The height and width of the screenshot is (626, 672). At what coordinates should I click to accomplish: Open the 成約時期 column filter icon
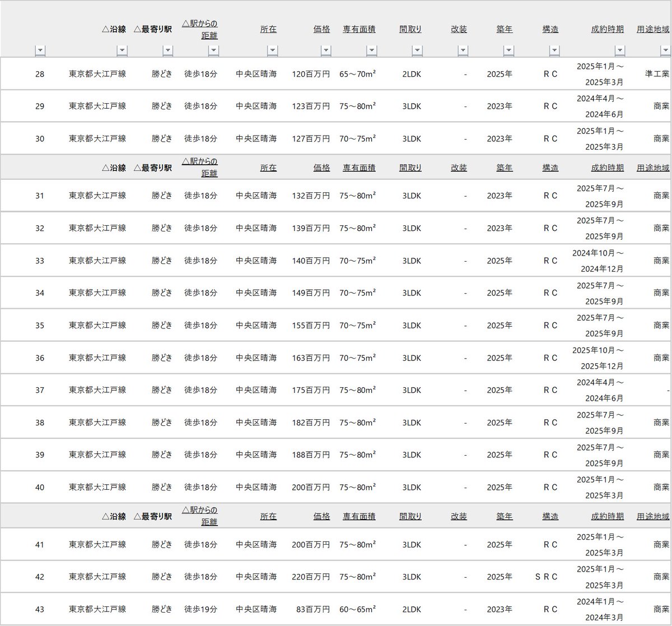point(620,50)
